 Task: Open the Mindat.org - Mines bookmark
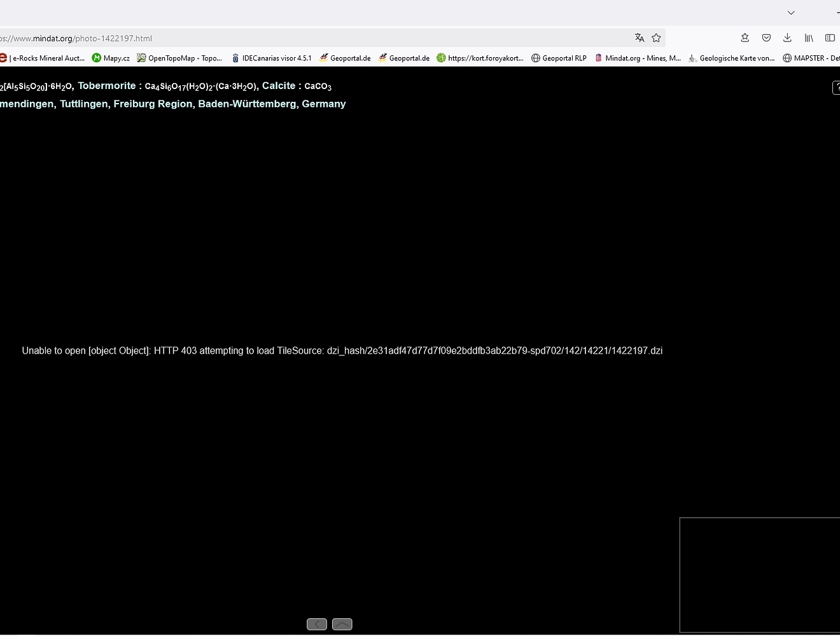tap(638, 58)
